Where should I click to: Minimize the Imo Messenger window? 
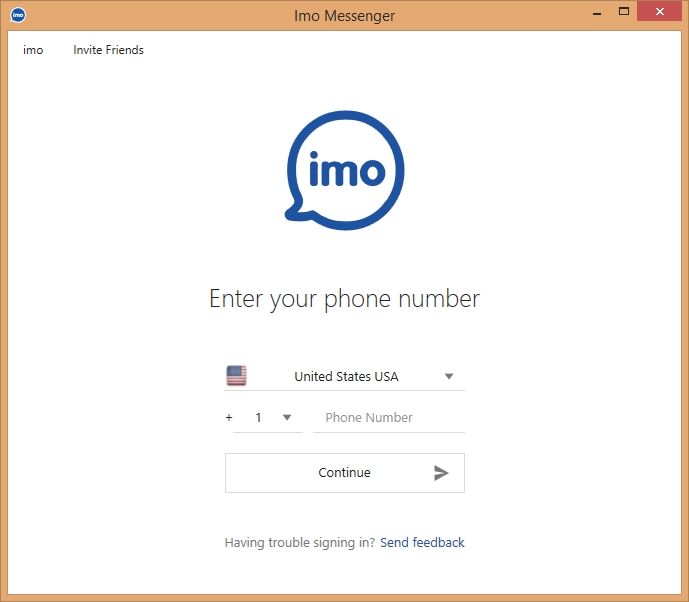pos(597,12)
